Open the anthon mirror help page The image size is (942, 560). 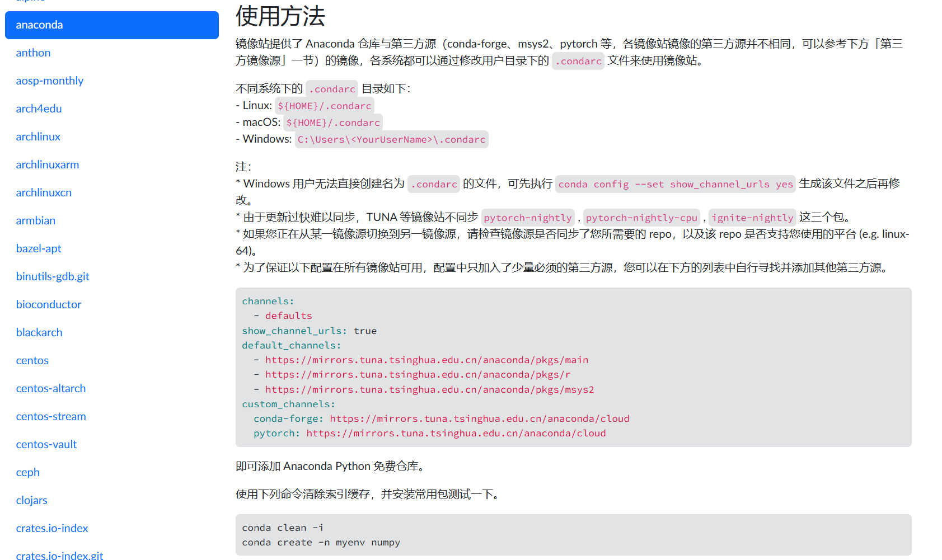point(33,53)
